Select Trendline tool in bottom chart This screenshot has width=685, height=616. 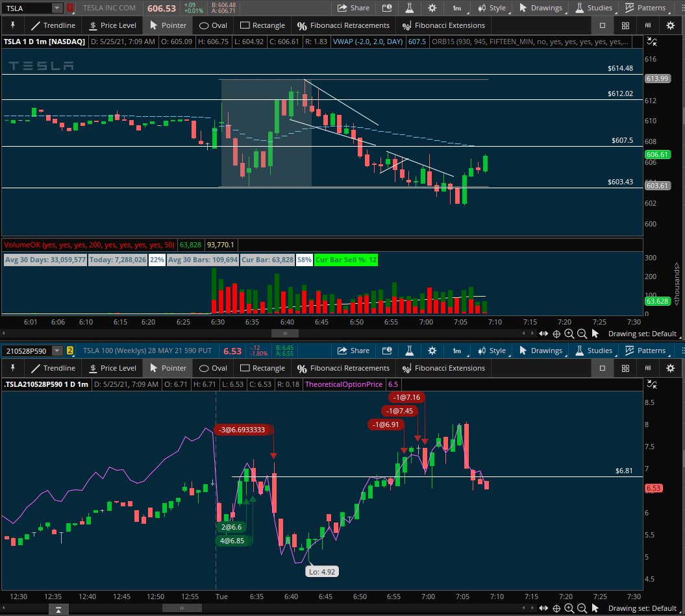53,368
